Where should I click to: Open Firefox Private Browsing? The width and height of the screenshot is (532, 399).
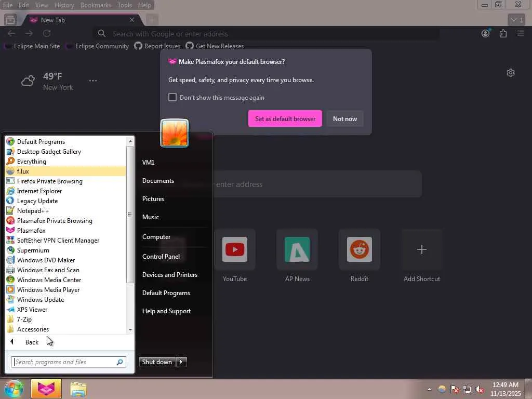65,181
